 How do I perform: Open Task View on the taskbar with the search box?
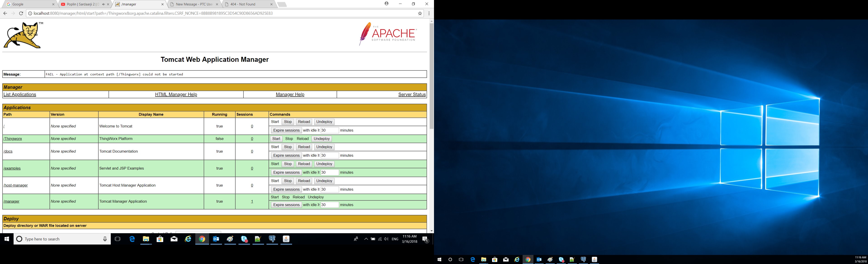click(x=117, y=239)
